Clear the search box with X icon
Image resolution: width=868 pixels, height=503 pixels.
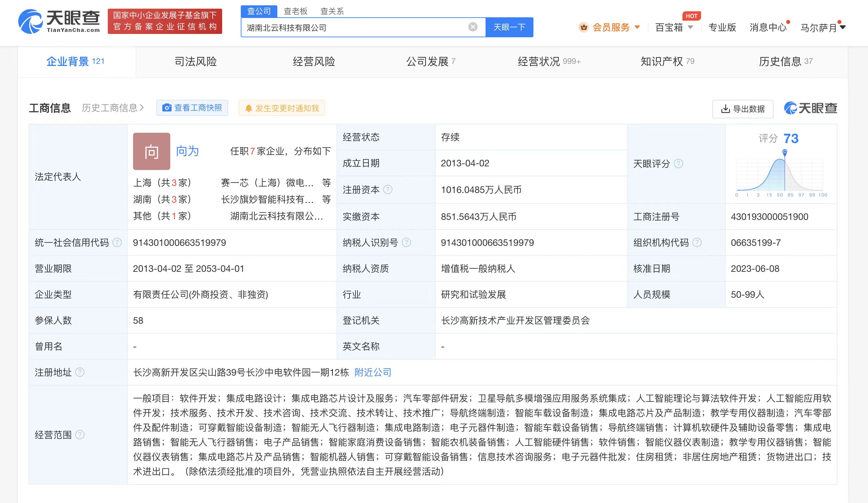click(473, 27)
